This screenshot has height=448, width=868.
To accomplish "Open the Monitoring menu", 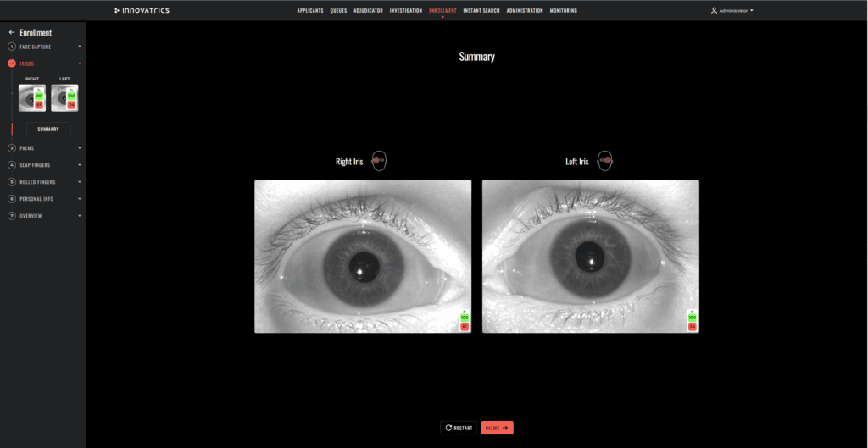I will (564, 10).
